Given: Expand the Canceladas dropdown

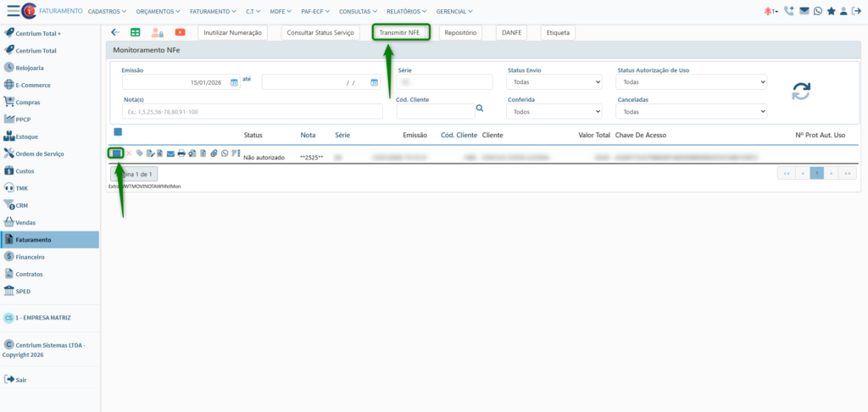Looking at the screenshot, I should click(x=691, y=111).
